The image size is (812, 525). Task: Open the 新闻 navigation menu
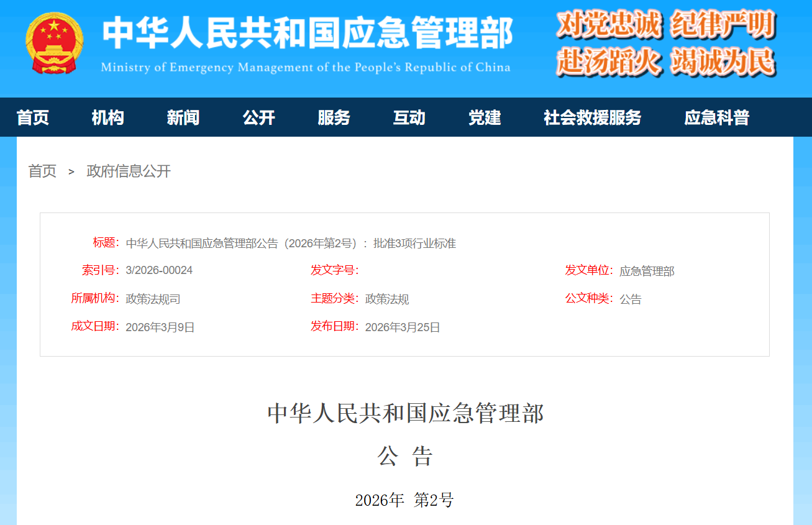183,117
